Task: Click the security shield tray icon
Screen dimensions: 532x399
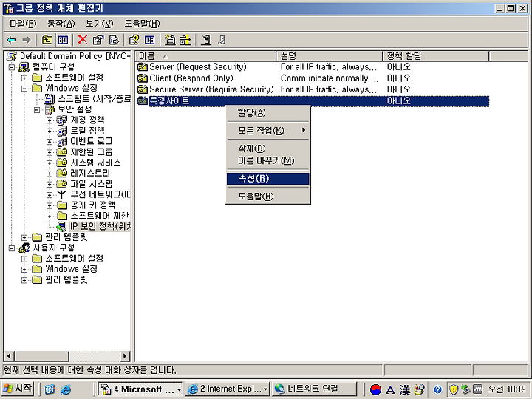Action: pos(454,389)
